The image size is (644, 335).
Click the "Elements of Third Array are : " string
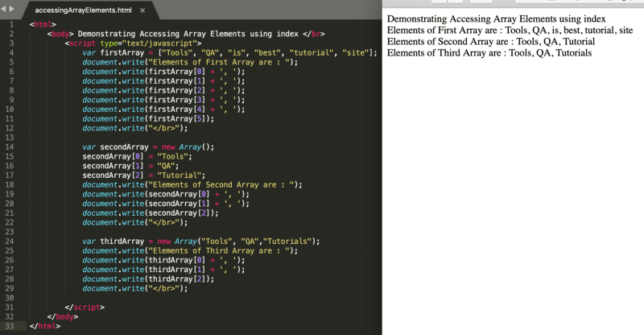coord(218,250)
